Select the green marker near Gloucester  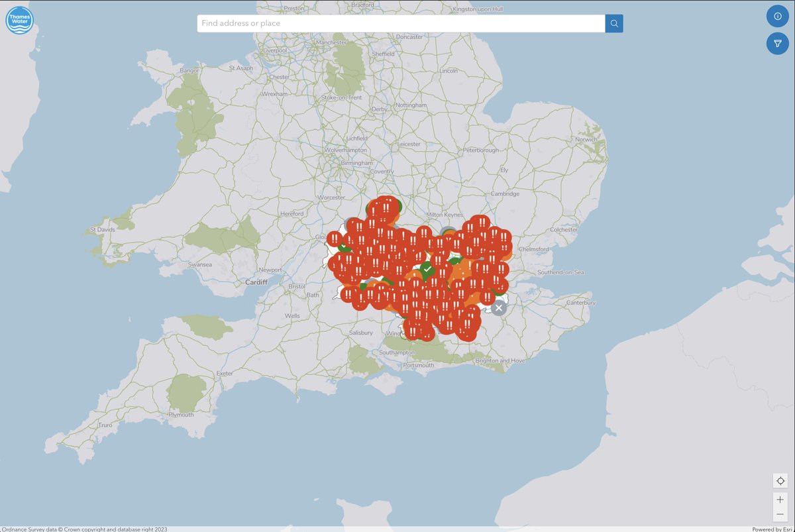[344, 247]
